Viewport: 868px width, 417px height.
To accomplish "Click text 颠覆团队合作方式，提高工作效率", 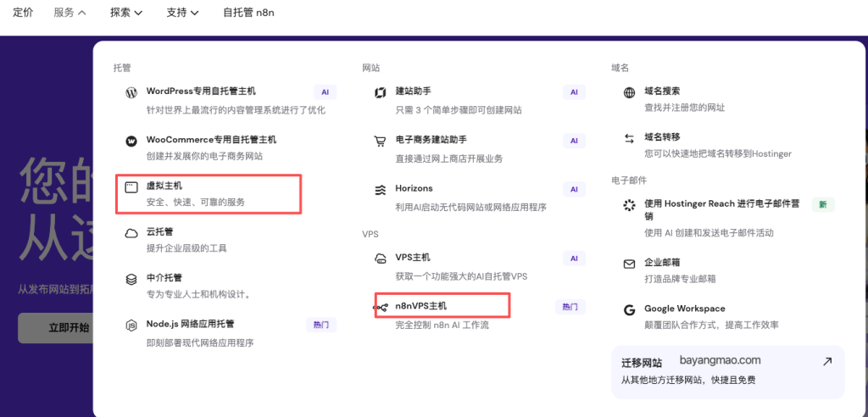I will [711, 325].
